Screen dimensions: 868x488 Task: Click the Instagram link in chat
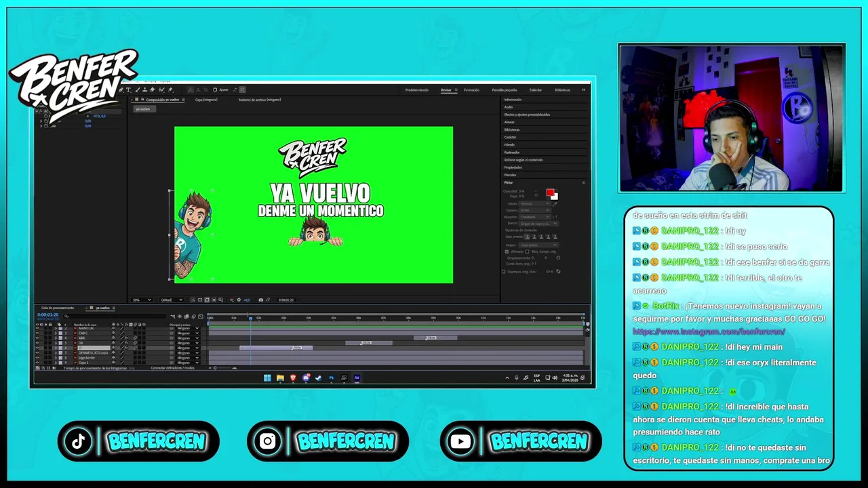[709, 331]
